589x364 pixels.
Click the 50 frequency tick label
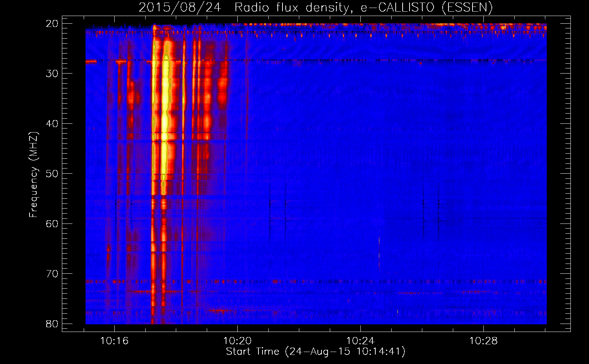coord(52,174)
